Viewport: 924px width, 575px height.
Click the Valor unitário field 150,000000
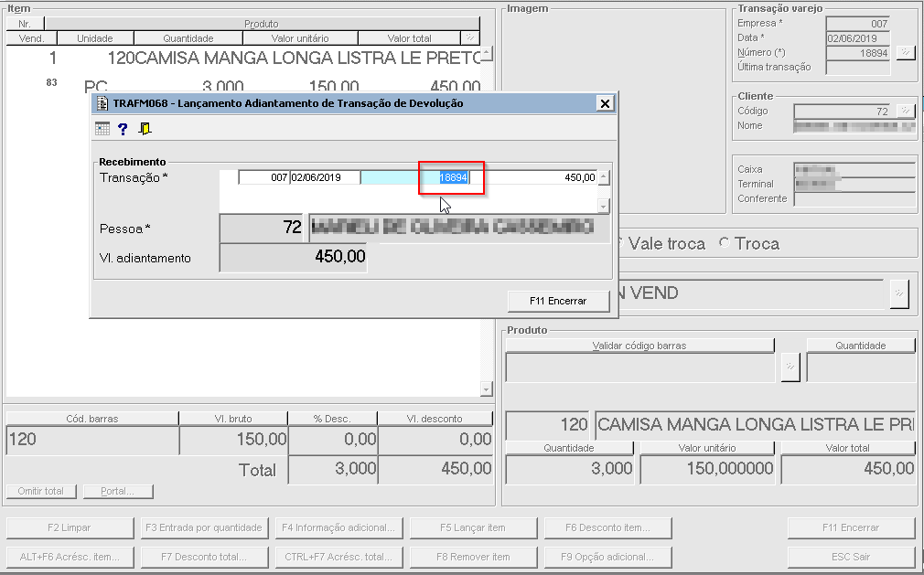click(707, 469)
